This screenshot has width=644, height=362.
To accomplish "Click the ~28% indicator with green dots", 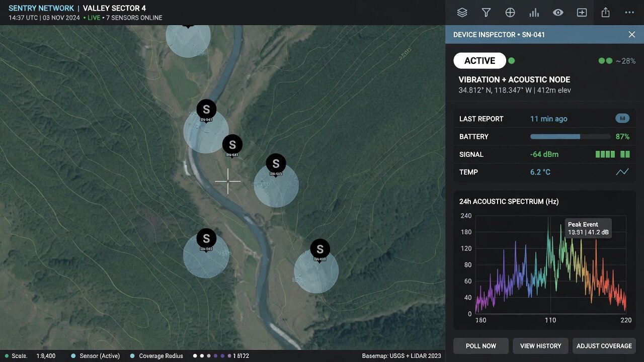I will coord(617,61).
